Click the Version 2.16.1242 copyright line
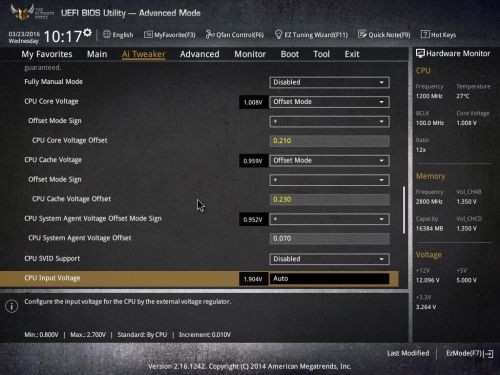 tap(250, 366)
